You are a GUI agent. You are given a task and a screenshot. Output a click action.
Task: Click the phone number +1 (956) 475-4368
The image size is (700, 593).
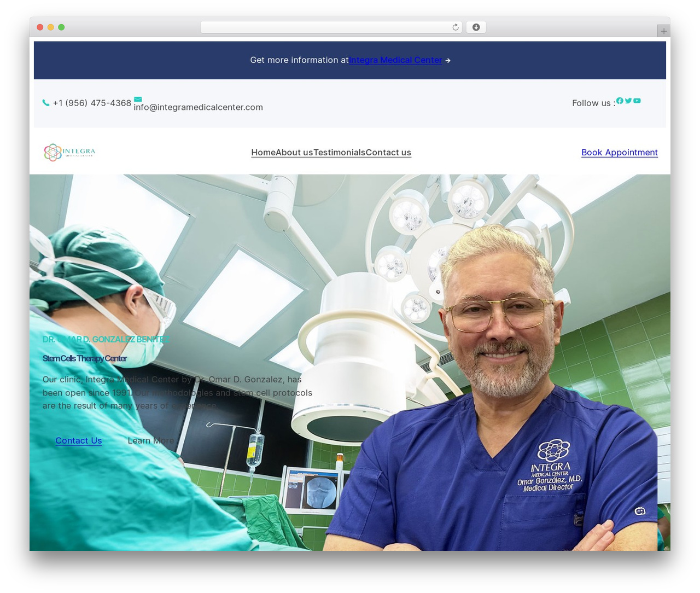(x=92, y=103)
